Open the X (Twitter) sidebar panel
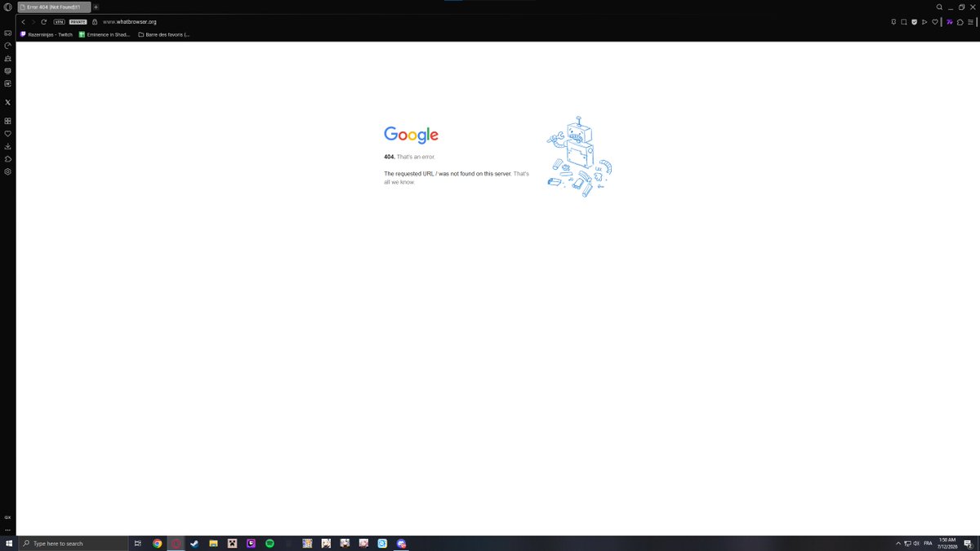The height and width of the screenshot is (551, 980). pos(7,102)
